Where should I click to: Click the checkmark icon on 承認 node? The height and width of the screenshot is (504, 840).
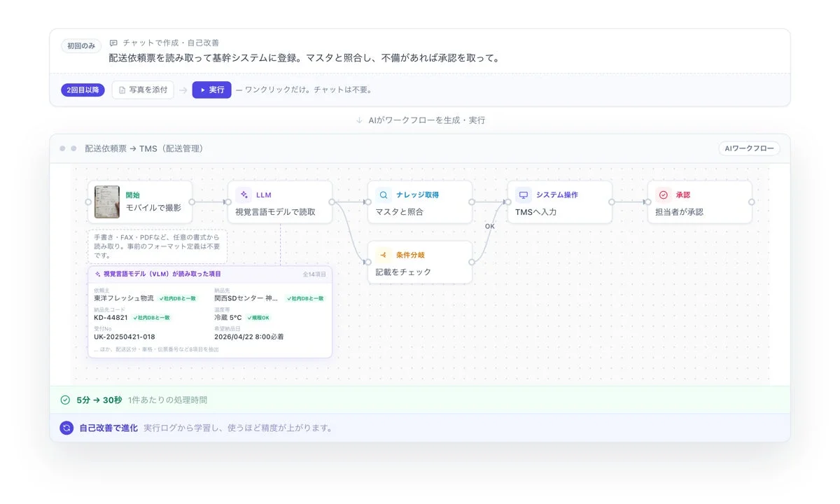(x=664, y=195)
